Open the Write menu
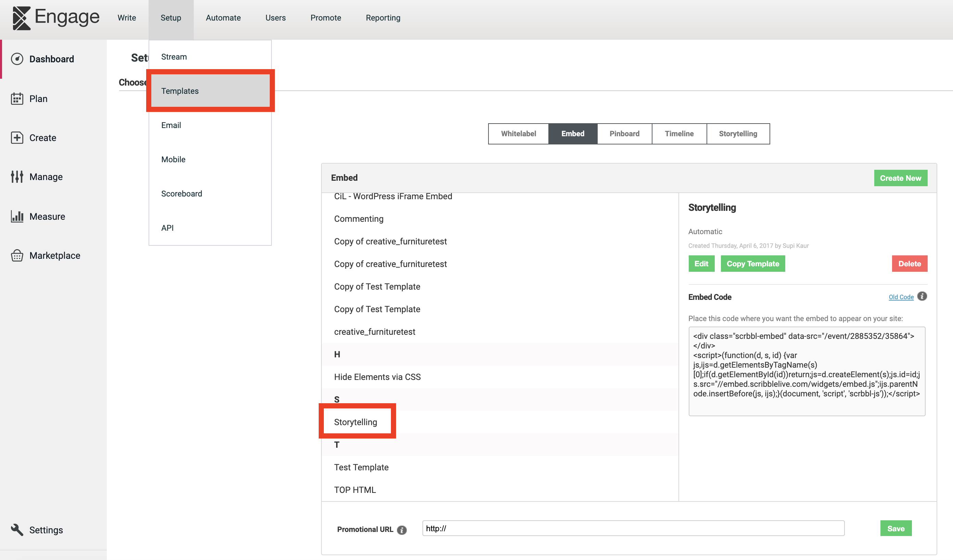Screen dimensions: 953x560 tap(127, 18)
